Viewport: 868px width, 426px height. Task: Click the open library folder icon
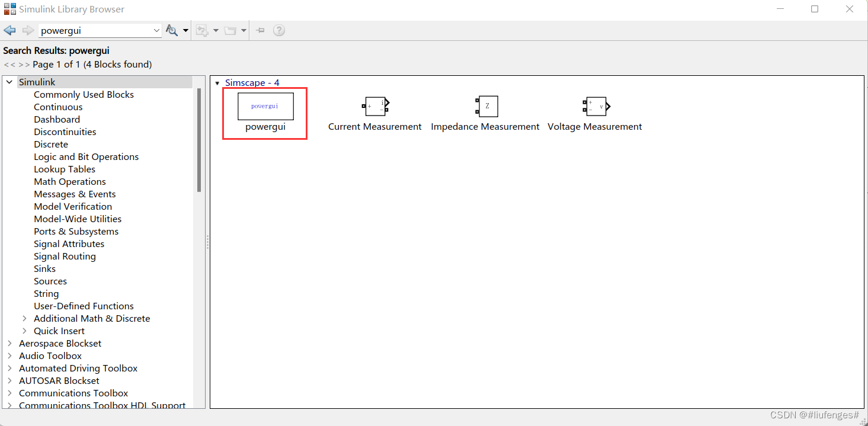point(230,30)
